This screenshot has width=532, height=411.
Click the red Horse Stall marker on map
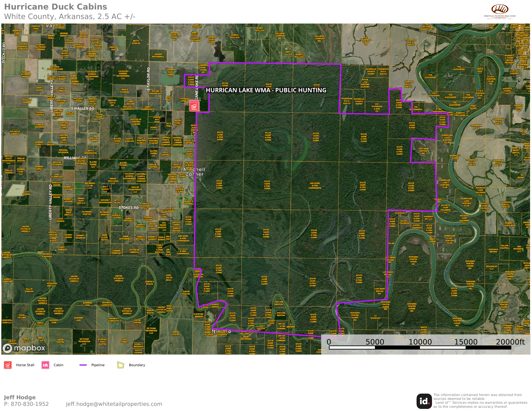click(194, 106)
